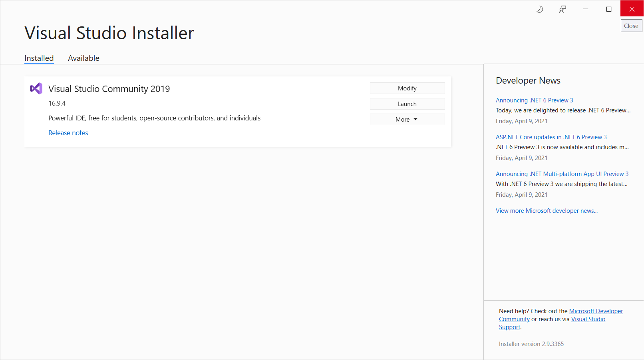The width and height of the screenshot is (644, 360).
Task: Click 'With .NET 6 Preview 3 we are shipping' summary
Action: pyautogui.click(x=562, y=184)
